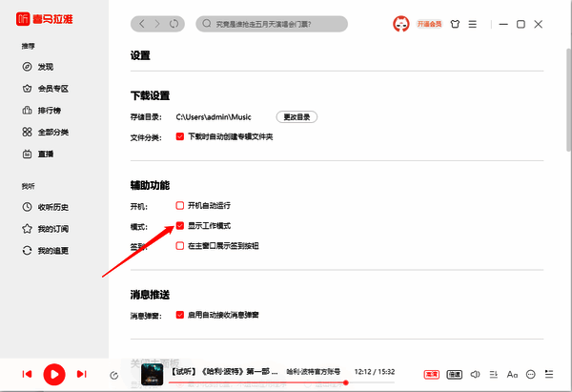Open the 哈利·波特官方账号 author link
Image resolution: width=572 pixels, height=392 pixels.
pos(314,372)
